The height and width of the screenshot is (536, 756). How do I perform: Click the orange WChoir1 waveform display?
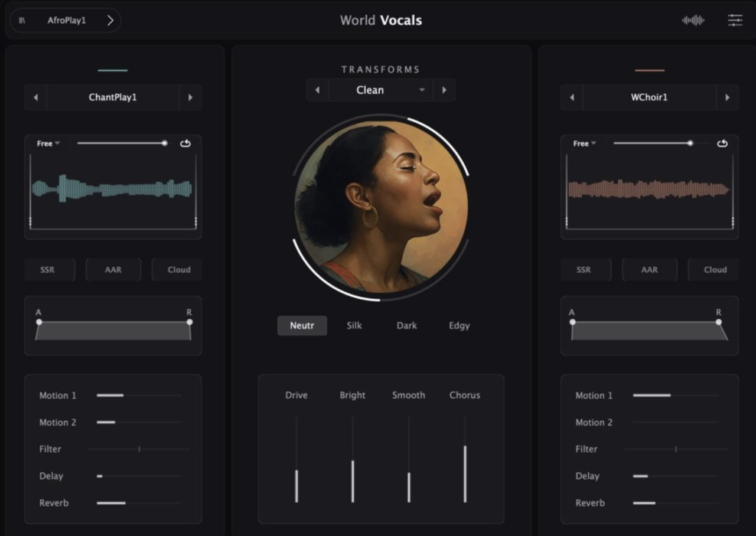pos(649,189)
